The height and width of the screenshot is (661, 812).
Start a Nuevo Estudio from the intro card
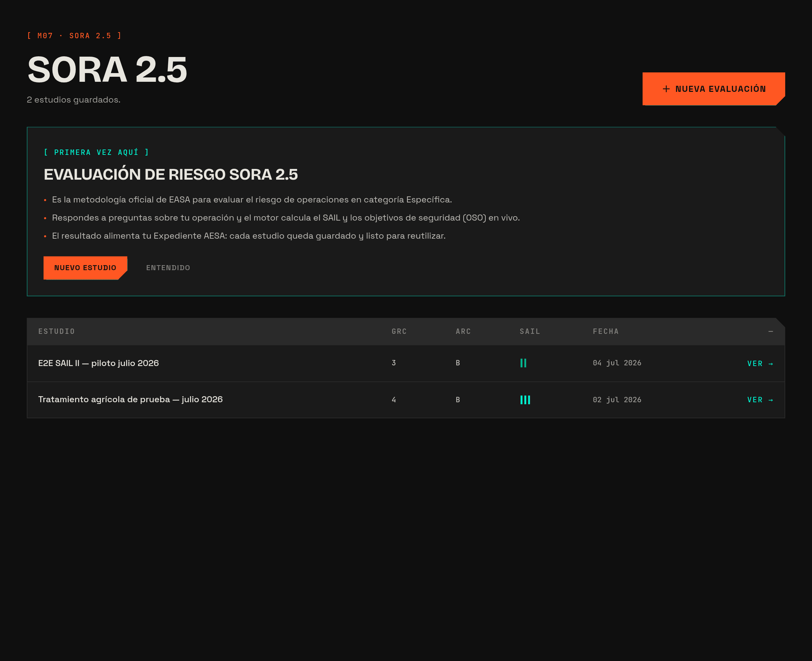pyautogui.click(x=85, y=268)
